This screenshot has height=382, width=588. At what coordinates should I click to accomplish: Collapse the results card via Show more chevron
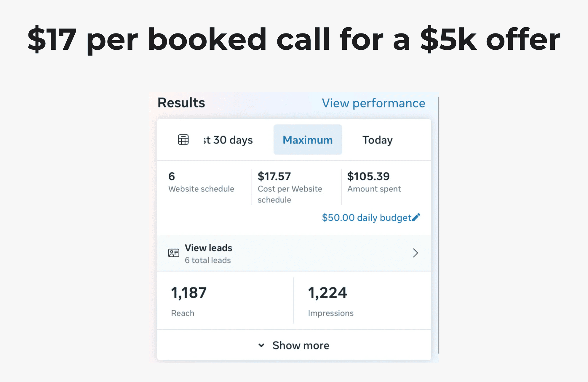tap(261, 345)
